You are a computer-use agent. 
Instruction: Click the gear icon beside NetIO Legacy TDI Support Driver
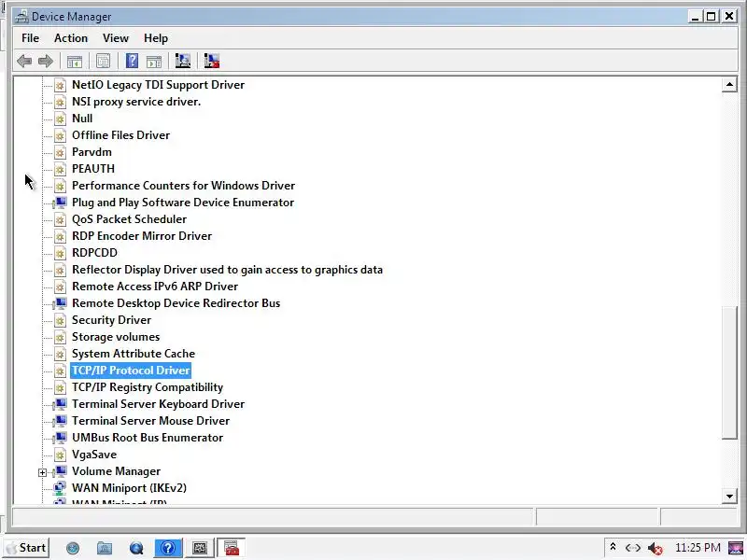(x=60, y=85)
